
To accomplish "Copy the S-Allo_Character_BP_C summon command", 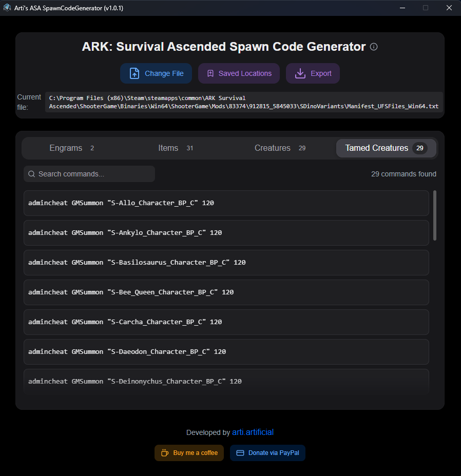I will point(226,203).
